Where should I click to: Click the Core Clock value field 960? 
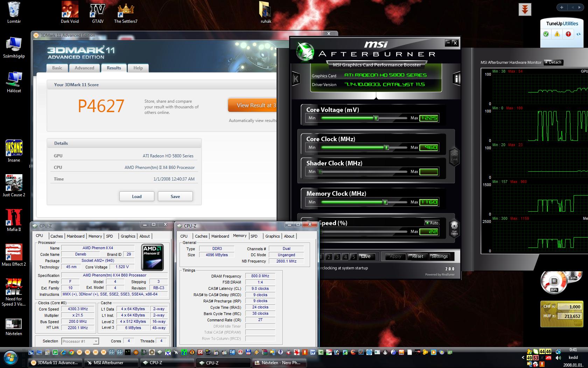point(429,148)
